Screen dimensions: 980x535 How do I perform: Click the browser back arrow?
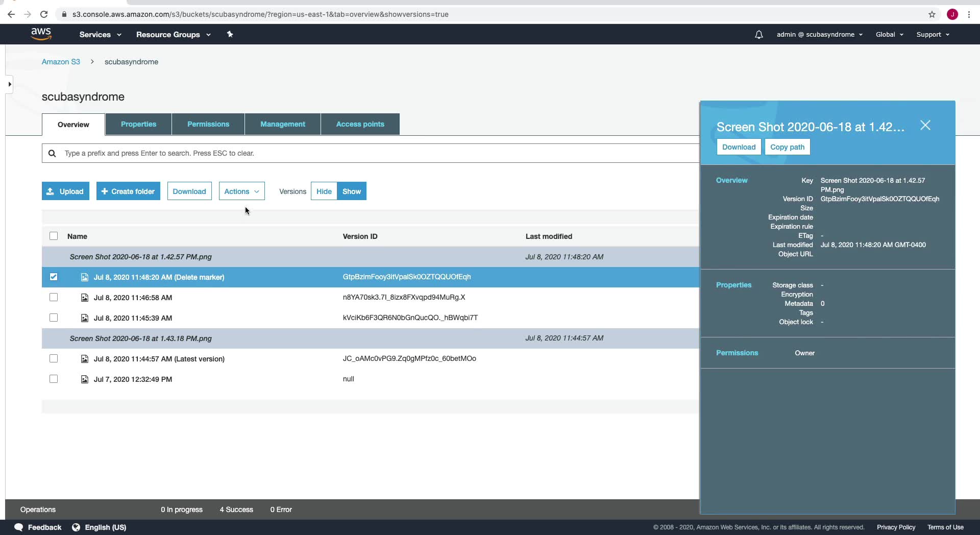(x=11, y=14)
